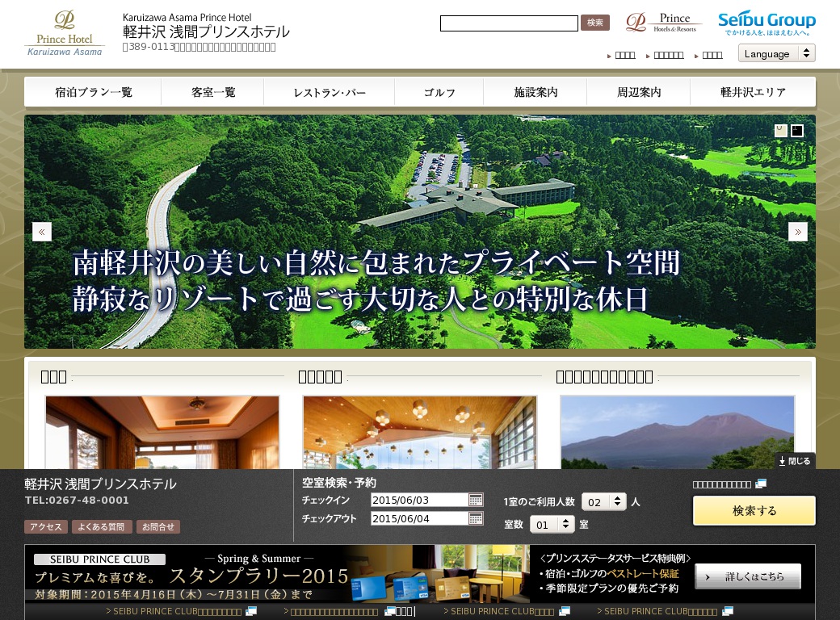Click the second header utility link
The height and width of the screenshot is (620, 840).
click(x=669, y=55)
